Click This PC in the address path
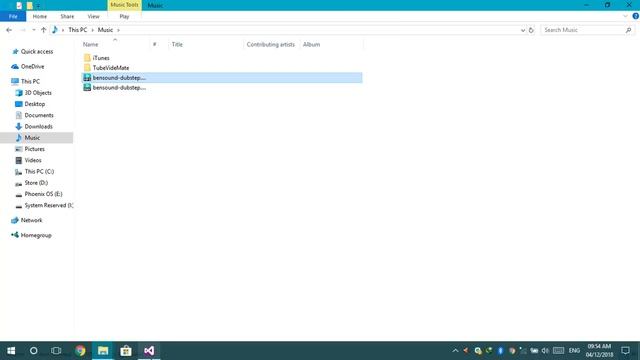The height and width of the screenshot is (360, 640). point(78,30)
